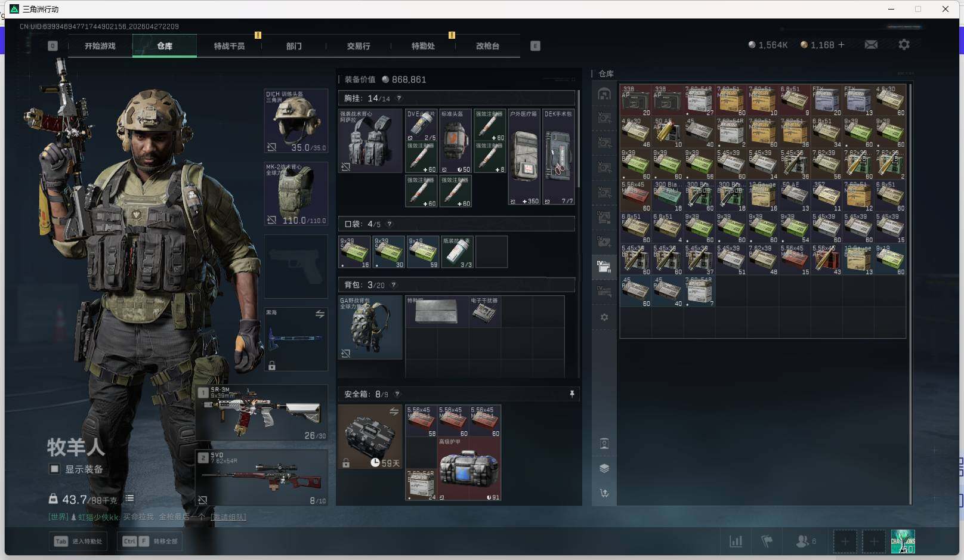Switch to the 特勤处 tab
Image resolution: width=964 pixels, height=560 pixels.
coord(423,46)
